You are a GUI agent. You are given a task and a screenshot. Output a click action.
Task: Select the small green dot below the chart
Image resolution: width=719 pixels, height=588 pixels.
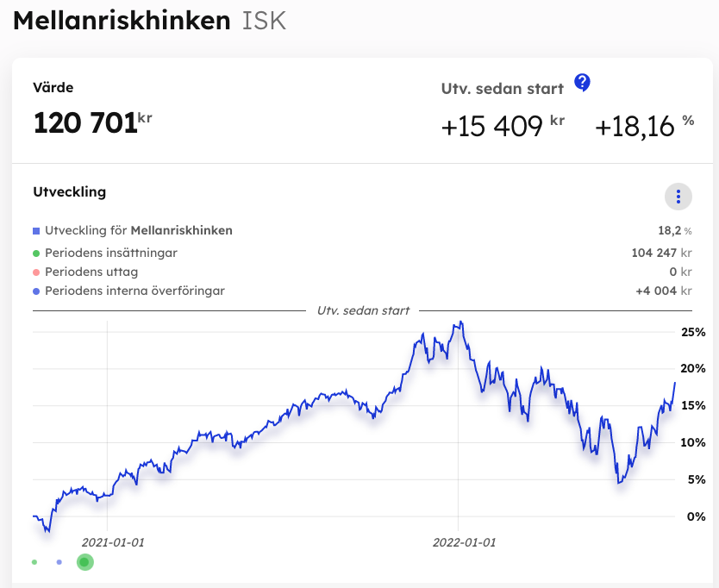[34, 562]
